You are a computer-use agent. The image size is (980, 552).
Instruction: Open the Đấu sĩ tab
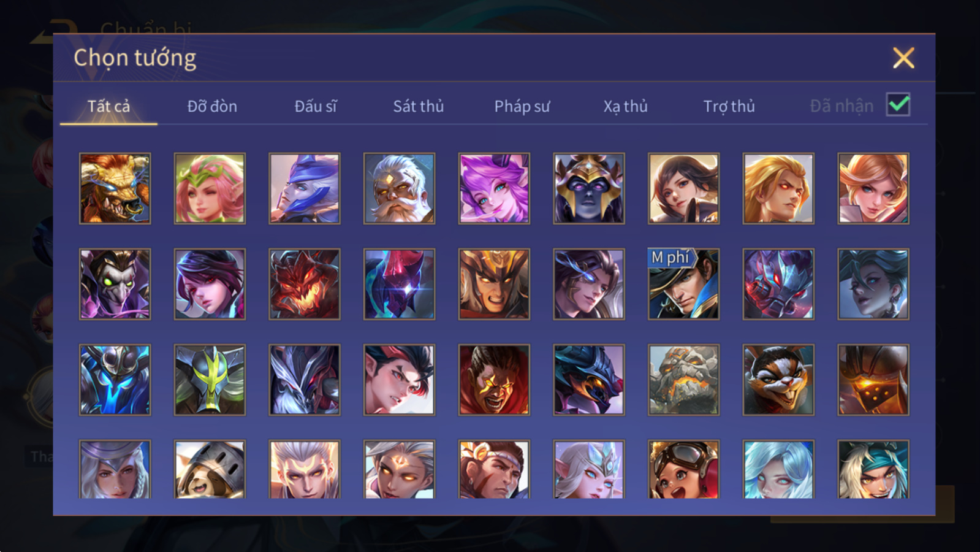[x=316, y=106]
